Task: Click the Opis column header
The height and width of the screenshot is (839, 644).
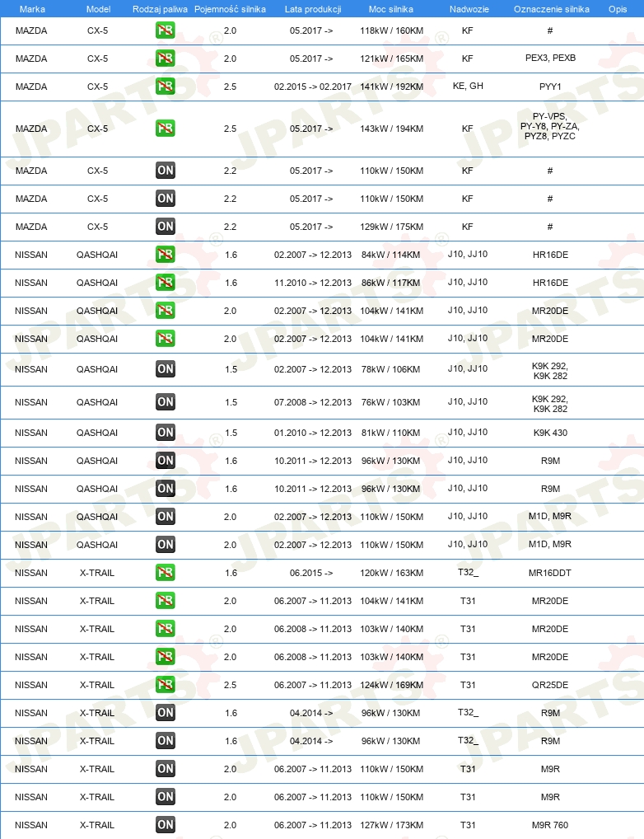Action: pyautogui.click(x=618, y=9)
